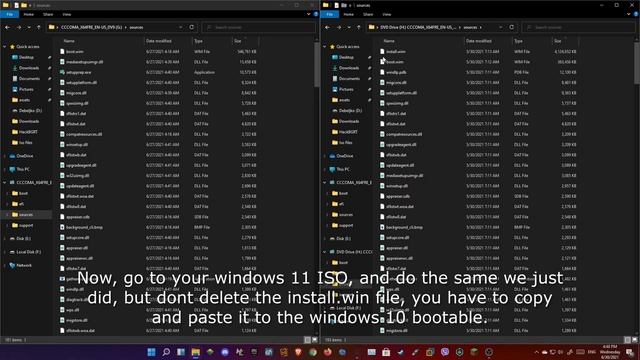Viewport: 640px width, 360px height.
Task: Click 'sources' breadcrumb in left address bar
Action: pos(136,27)
